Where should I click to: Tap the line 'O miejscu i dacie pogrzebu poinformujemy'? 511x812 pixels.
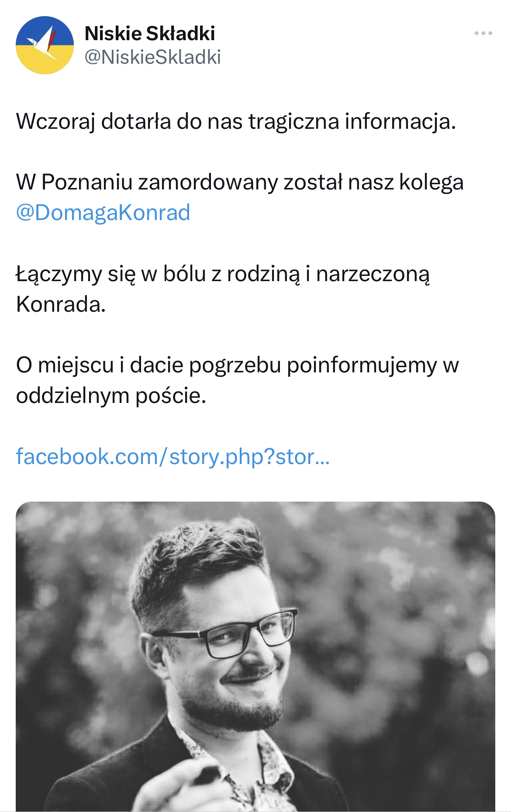[x=227, y=365]
